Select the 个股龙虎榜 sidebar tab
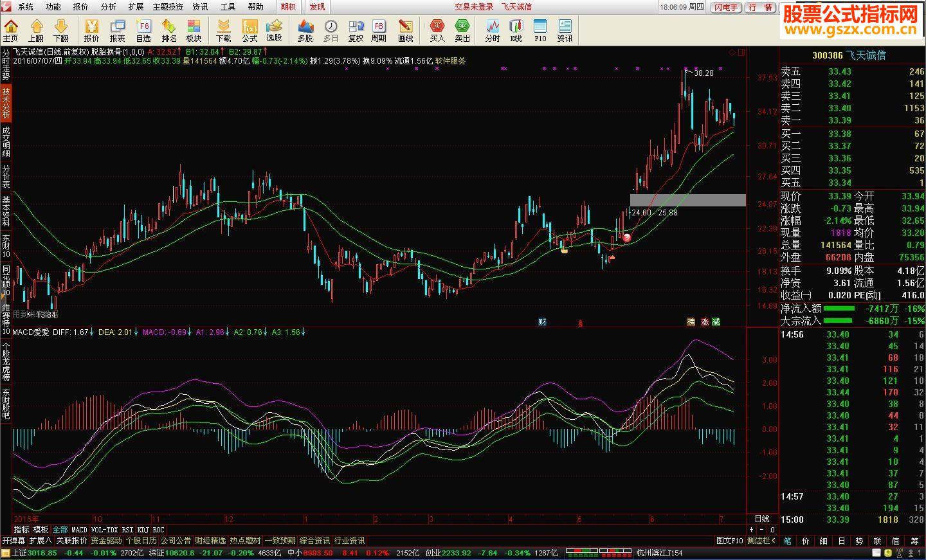Screen dimensions: 926x560 [6, 362]
